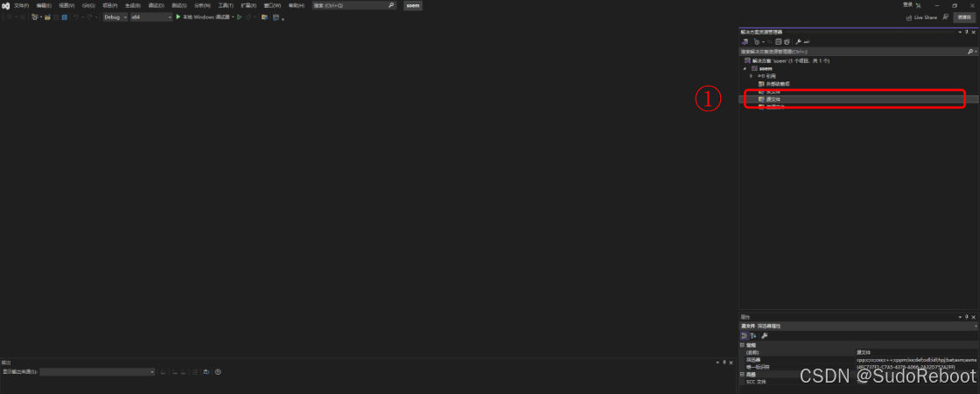Expand the 引用 references node
Image resolution: width=980 pixels, height=394 pixels.
coord(752,75)
